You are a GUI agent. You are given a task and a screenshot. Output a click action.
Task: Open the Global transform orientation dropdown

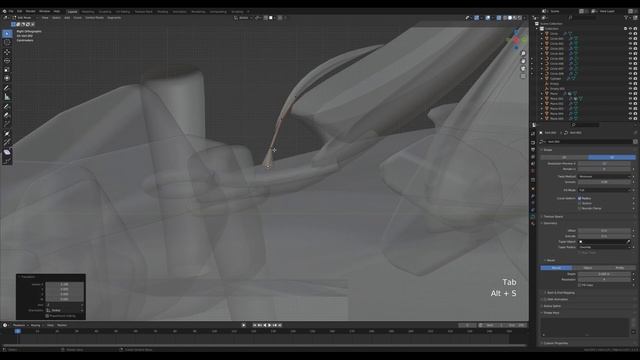coord(243,18)
